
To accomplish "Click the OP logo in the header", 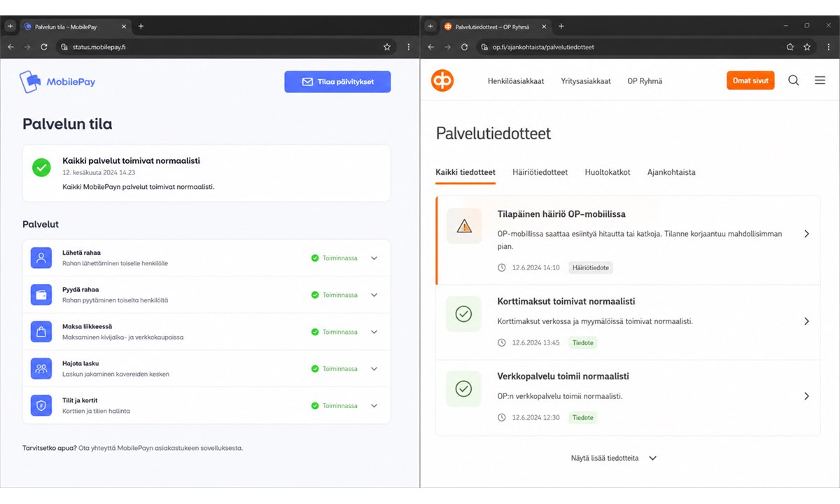I will 442,80.
